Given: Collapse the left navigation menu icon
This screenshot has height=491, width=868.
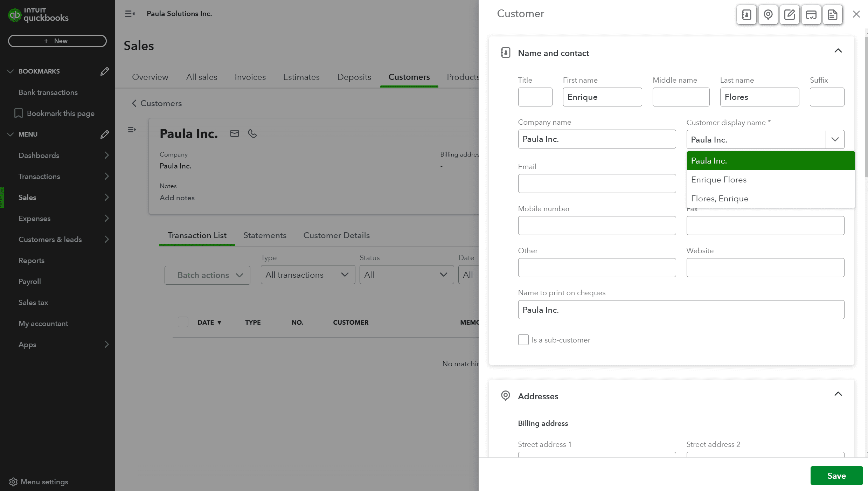Looking at the screenshot, I should (x=130, y=14).
